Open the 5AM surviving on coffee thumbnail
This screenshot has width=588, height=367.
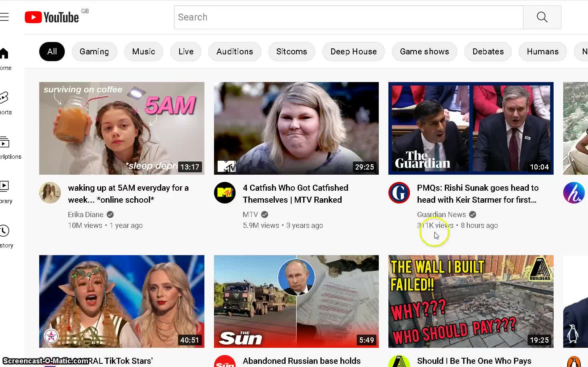(122, 128)
